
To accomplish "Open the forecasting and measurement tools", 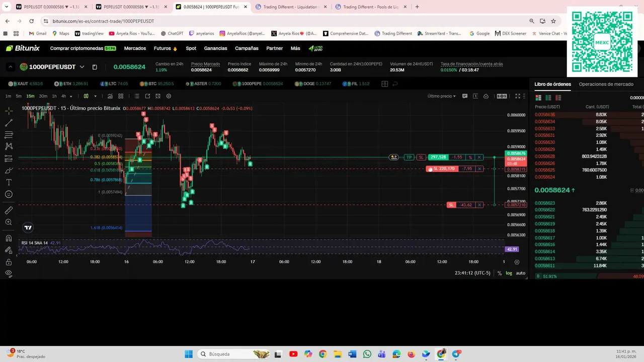I will coord(9,158).
